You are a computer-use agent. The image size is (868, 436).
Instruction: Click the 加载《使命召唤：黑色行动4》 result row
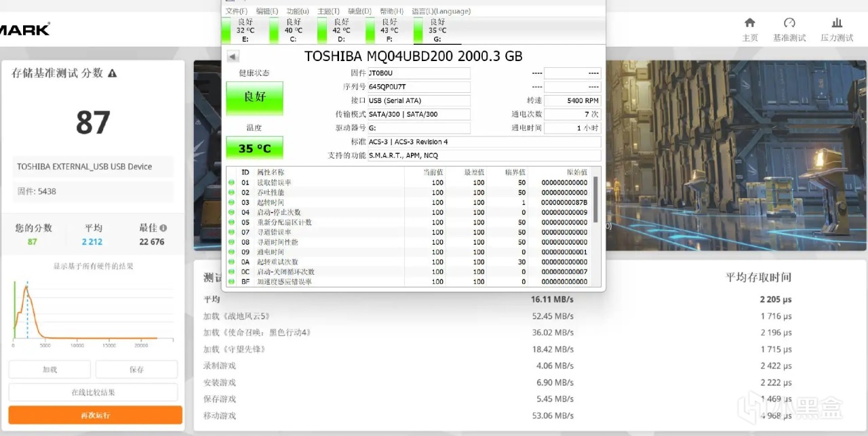pyautogui.click(x=498, y=332)
